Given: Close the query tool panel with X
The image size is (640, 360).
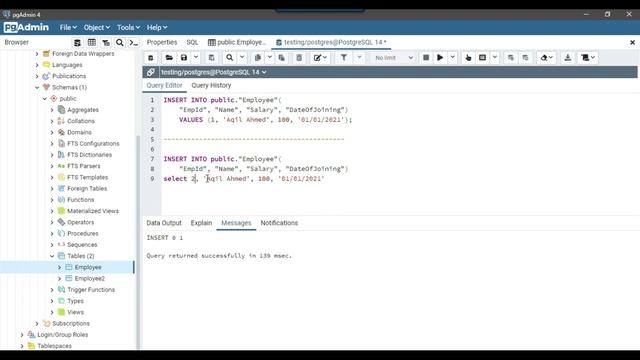Looking at the screenshot, I should pyautogui.click(x=632, y=42).
